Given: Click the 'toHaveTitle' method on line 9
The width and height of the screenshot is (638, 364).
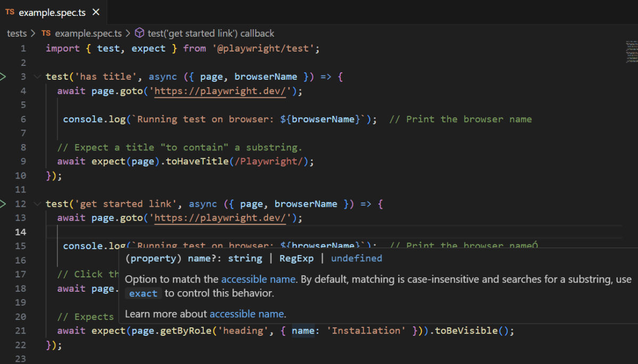Looking at the screenshot, I should pos(198,161).
